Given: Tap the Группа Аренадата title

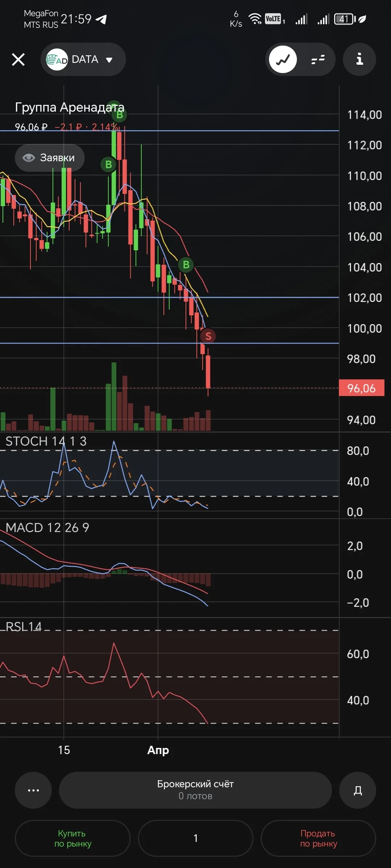Looking at the screenshot, I should (70, 107).
